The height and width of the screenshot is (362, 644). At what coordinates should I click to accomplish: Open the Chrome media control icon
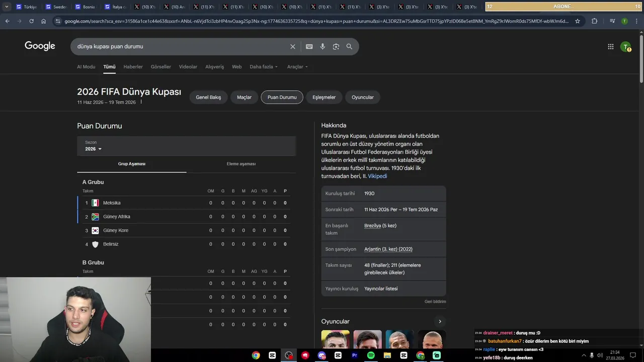[x=612, y=21]
